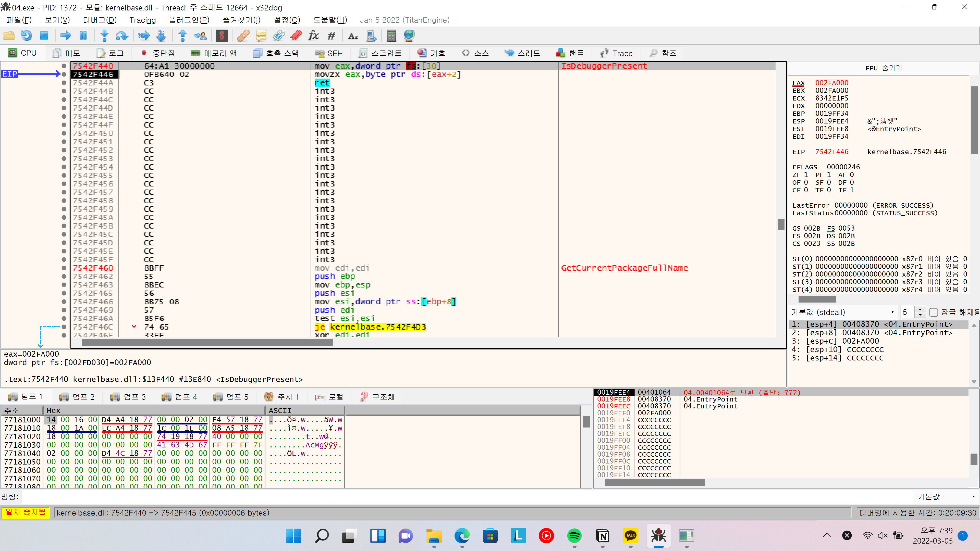The height and width of the screenshot is (551, 980).
Task: Click the Open file folder icon
Action: click(x=9, y=36)
